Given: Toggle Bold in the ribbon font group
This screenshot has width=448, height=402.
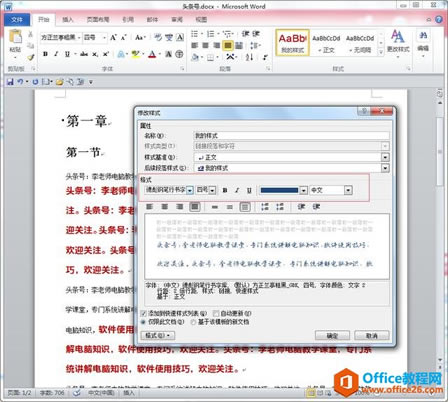Looking at the screenshot, I should (x=46, y=54).
